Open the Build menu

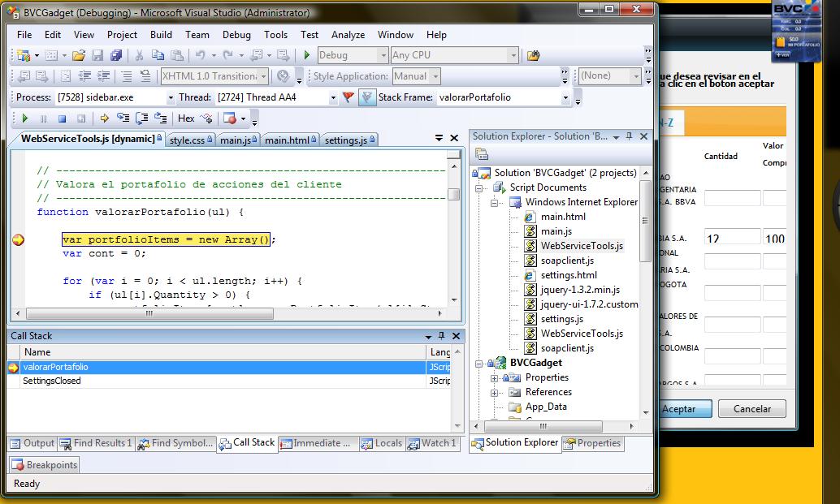161,35
